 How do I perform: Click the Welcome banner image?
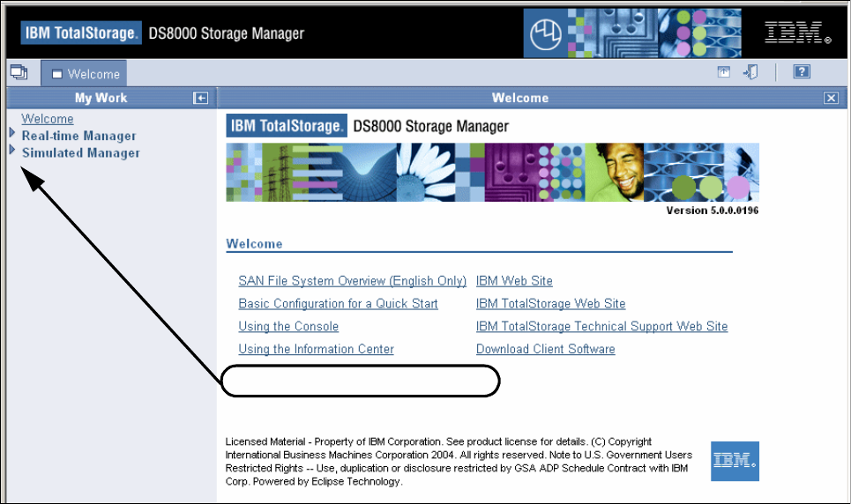pyautogui.click(x=492, y=173)
